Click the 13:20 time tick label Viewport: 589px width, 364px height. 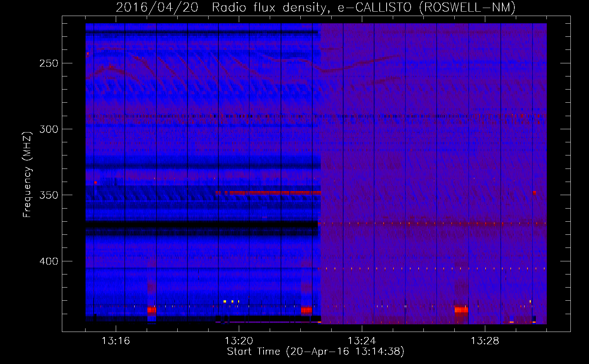(x=239, y=341)
